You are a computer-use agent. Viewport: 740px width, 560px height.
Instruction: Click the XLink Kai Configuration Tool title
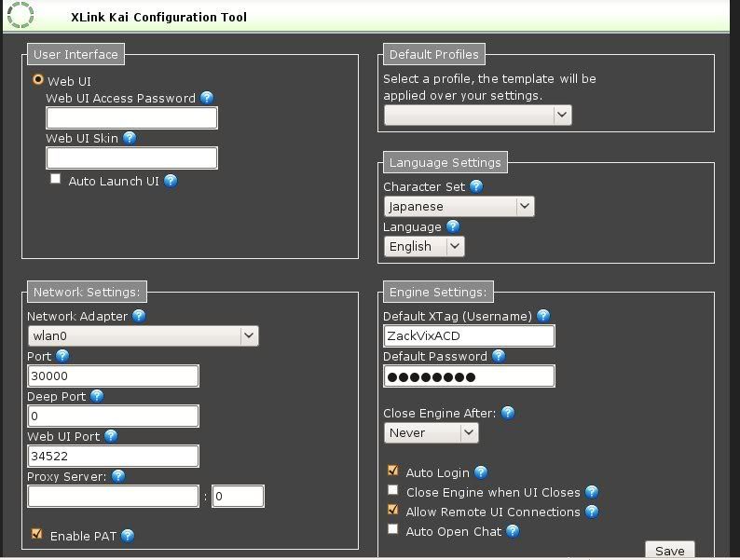pyautogui.click(x=158, y=17)
